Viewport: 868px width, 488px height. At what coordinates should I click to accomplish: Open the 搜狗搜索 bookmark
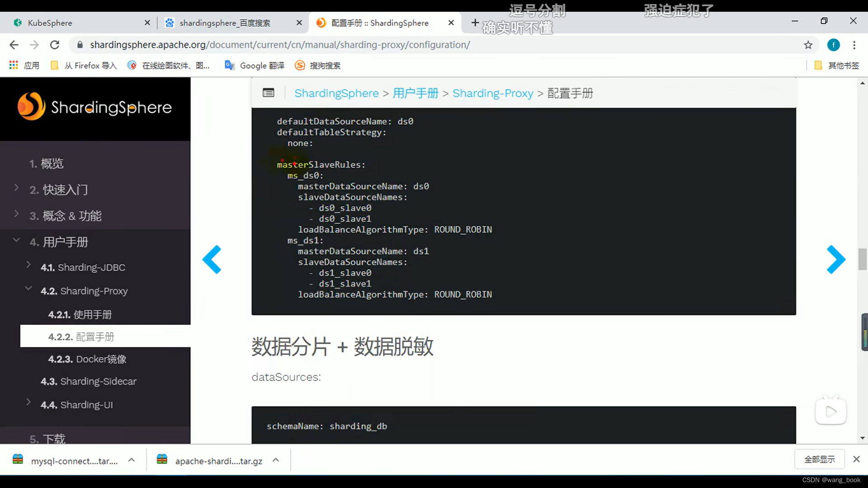(x=318, y=66)
